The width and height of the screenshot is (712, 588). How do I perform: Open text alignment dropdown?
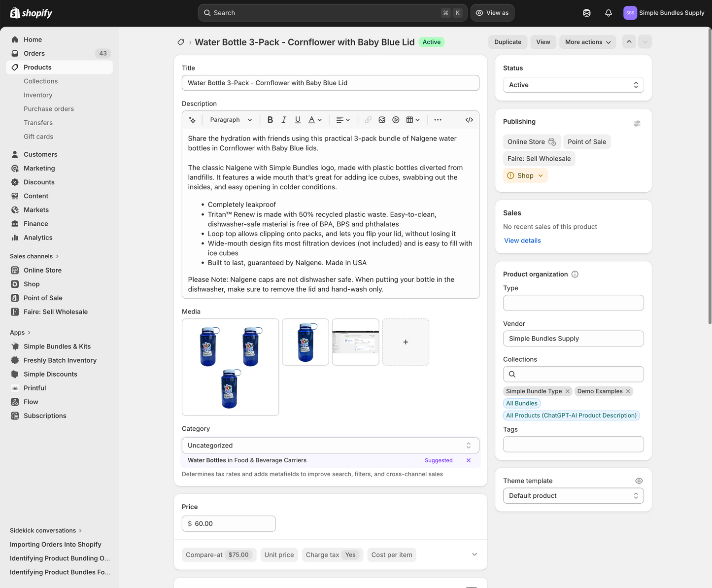(x=343, y=120)
